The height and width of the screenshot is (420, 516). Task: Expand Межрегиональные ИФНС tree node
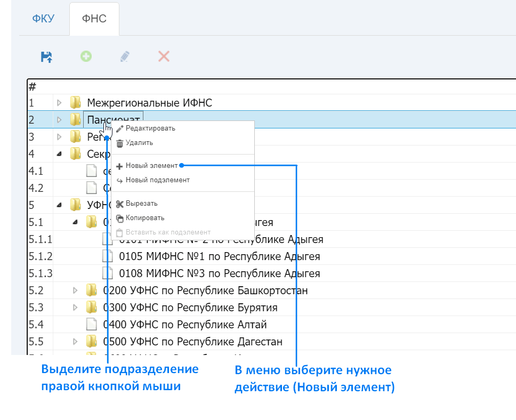click(59, 103)
